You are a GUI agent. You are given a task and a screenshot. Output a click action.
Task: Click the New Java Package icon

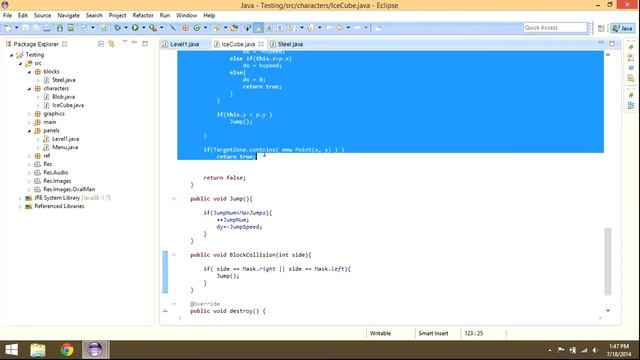(x=185, y=28)
